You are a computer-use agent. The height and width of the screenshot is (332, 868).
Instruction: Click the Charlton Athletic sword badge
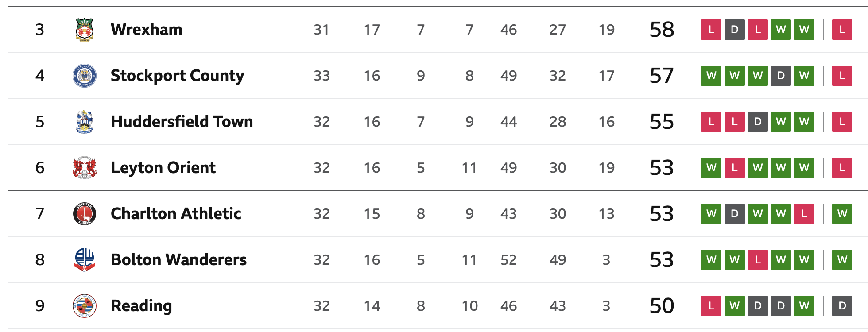click(x=85, y=214)
